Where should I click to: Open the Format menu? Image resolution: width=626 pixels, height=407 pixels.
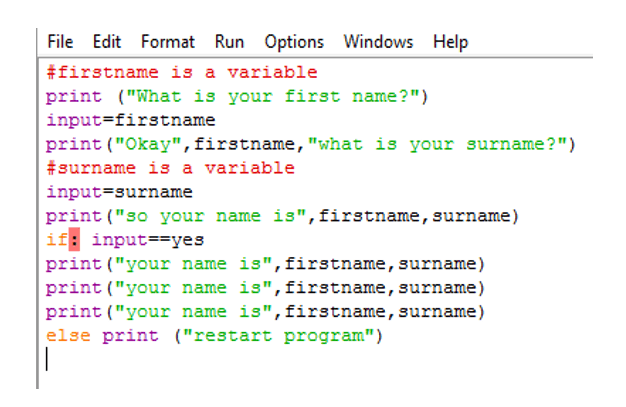point(167,42)
